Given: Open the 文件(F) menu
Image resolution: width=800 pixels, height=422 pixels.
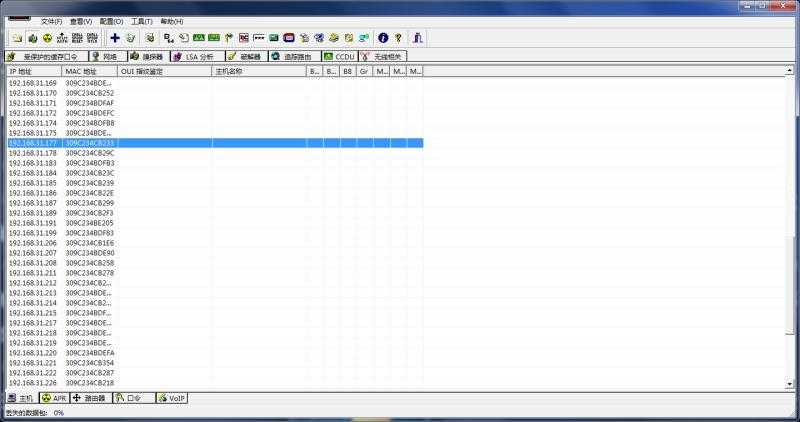Looking at the screenshot, I should 52,21.
